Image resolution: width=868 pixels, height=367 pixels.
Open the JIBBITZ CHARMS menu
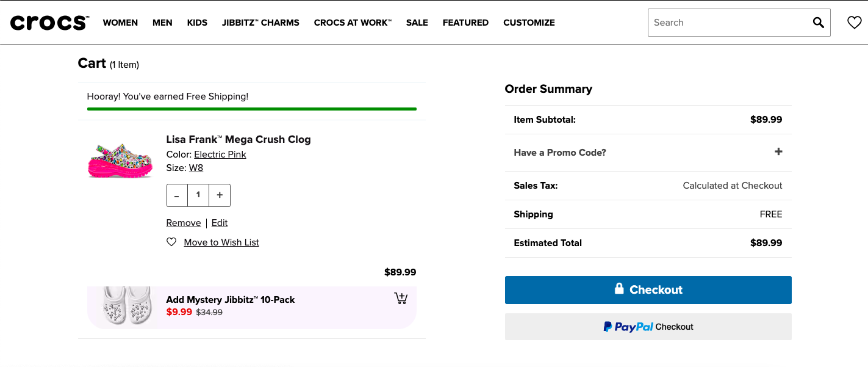coord(260,22)
